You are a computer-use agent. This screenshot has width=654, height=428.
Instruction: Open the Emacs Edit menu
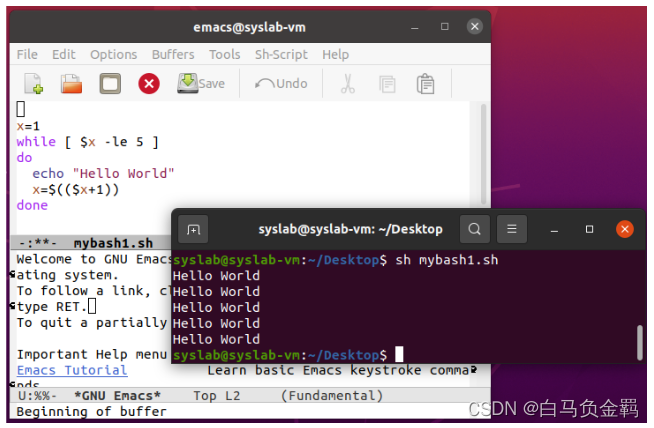[64, 55]
